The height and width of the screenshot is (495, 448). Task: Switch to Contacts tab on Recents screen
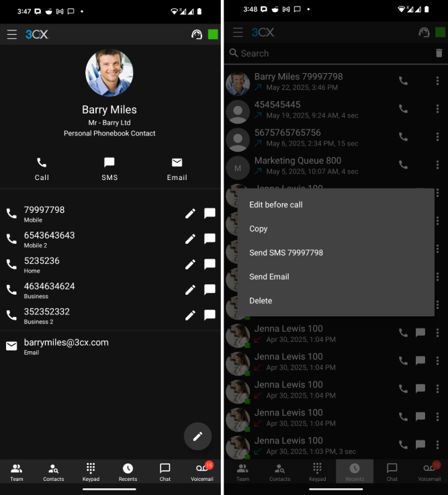279,472
